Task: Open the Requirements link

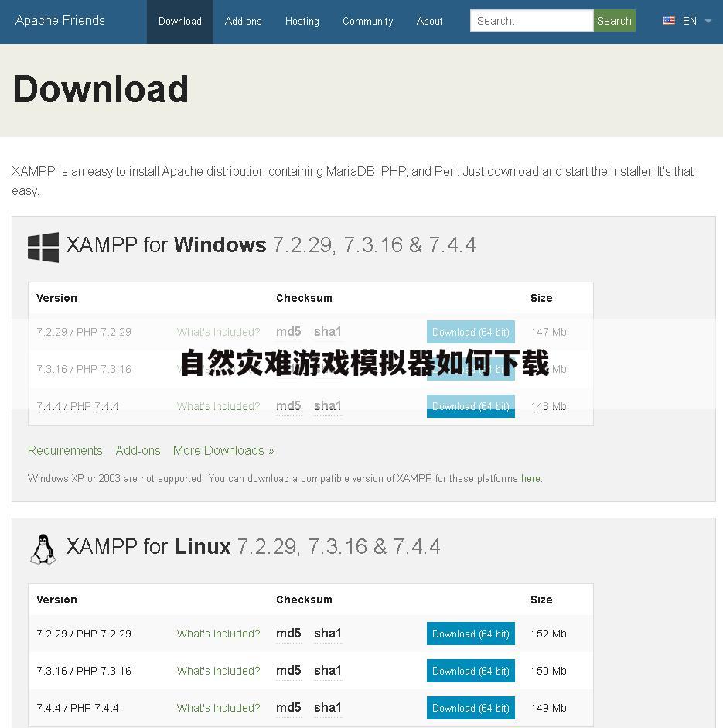Action: pyautogui.click(x=65, y=451)
